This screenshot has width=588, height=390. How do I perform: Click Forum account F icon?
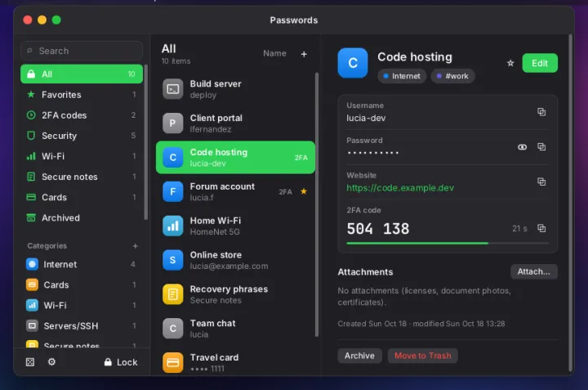point(173,191)
